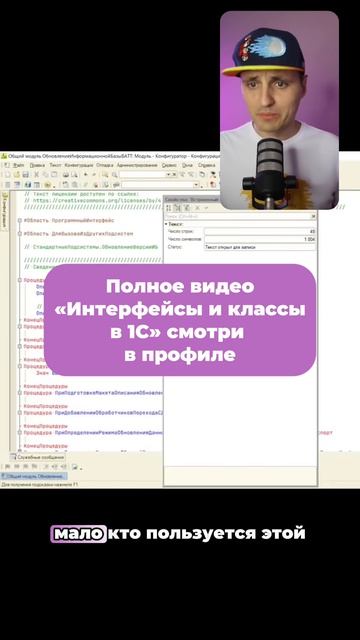Open the Сервис menu
This screenshot has width=360, height=640.
(x=169, y=165)
